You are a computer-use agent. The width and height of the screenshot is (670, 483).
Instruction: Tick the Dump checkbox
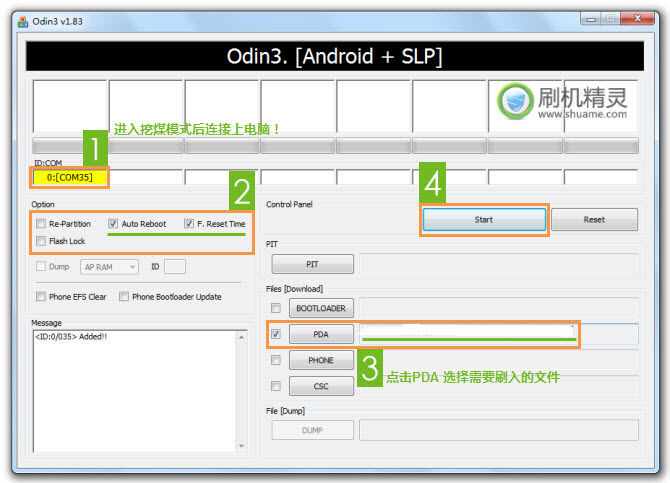[41, 266]
